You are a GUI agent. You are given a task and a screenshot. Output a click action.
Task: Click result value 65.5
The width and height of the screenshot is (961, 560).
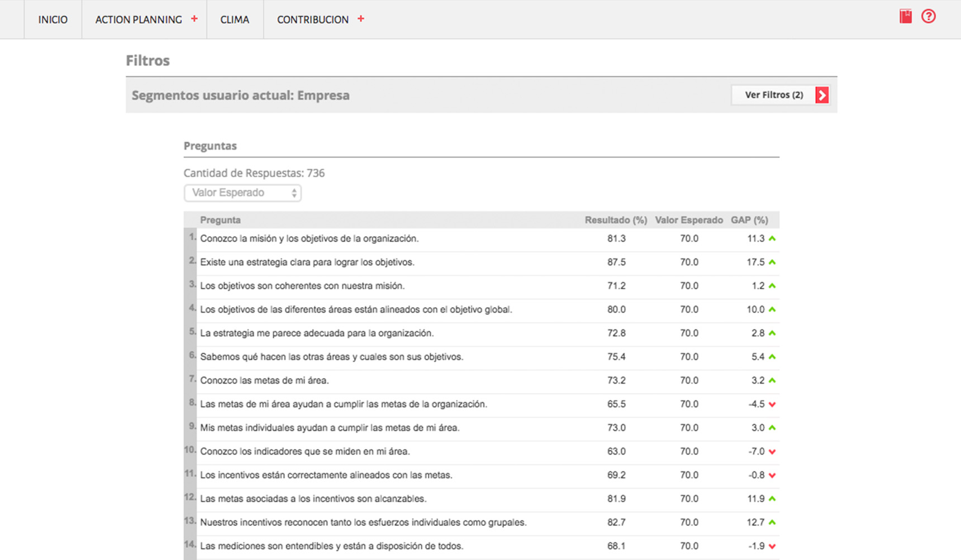coord(616,404)
